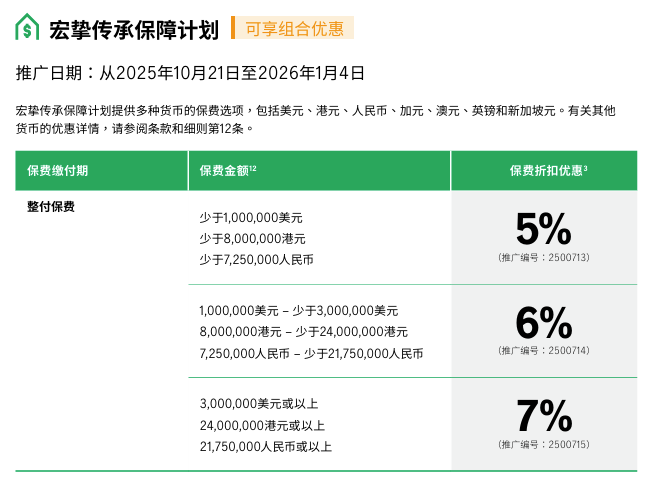Select promotion code 2500713 text
This screenshot has width=645, height=483.
pos(543,258)
